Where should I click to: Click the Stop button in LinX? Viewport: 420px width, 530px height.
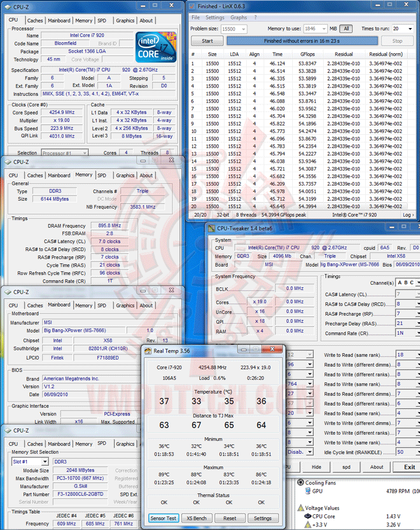click(x=397, y=41)
